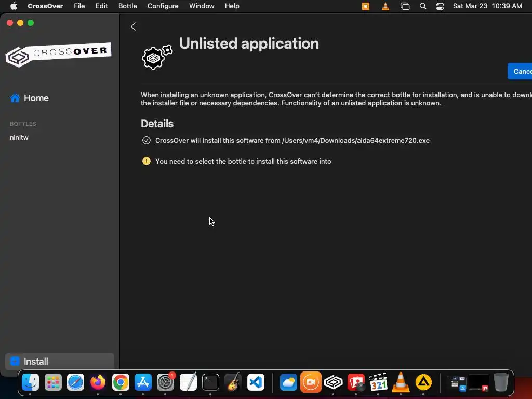
Task: Select 'You need to select the bottle' message
Action: coord(243,161)
